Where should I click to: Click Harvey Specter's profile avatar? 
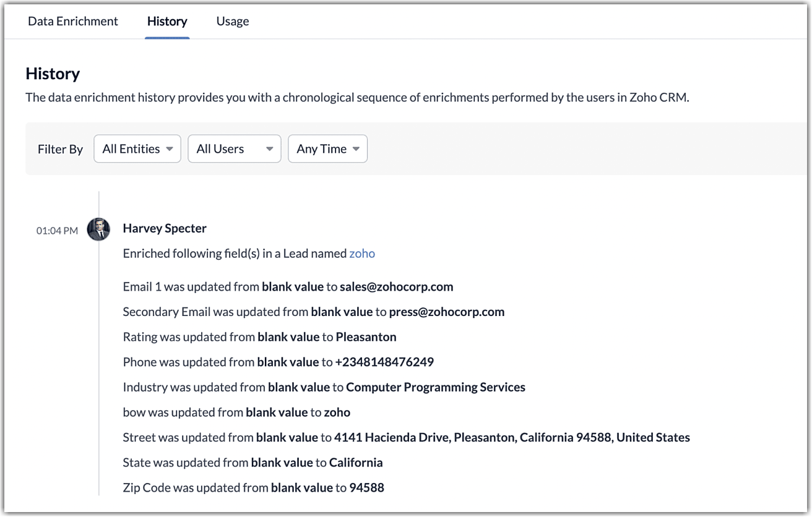click(x=98, y=229)
